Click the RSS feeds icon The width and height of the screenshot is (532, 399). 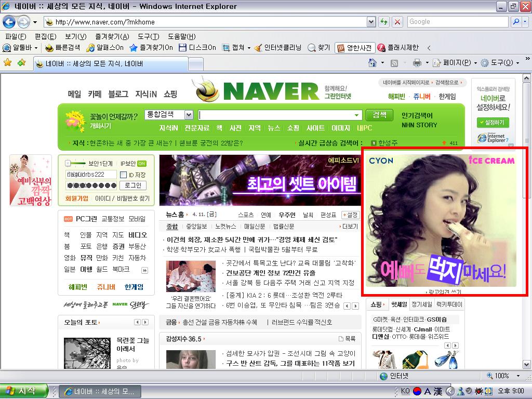coord(394,63)
